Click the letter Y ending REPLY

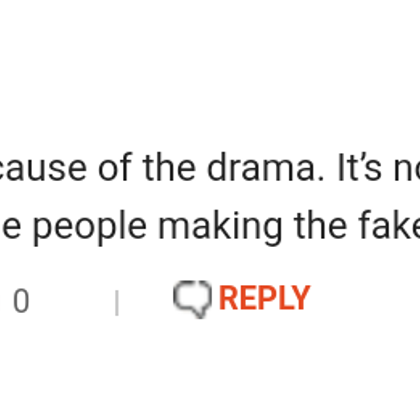pyautogui.click(x=302, y=298)
